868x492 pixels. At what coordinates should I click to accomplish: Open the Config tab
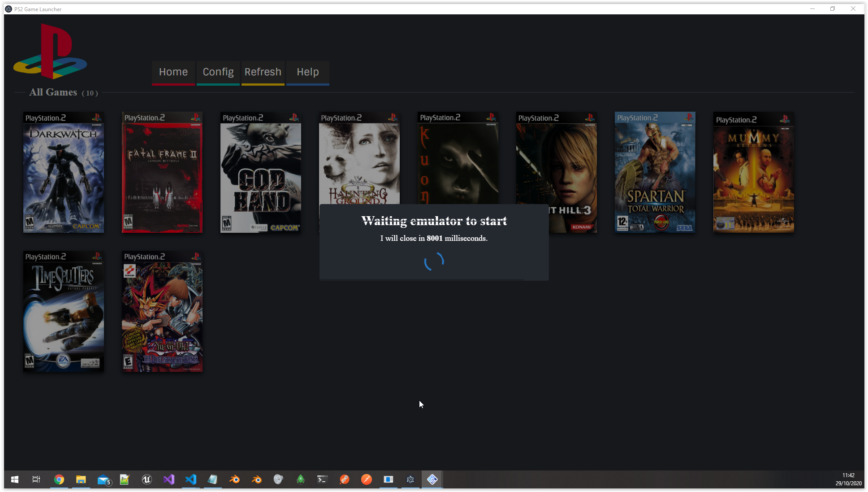(x=218, y=72)
